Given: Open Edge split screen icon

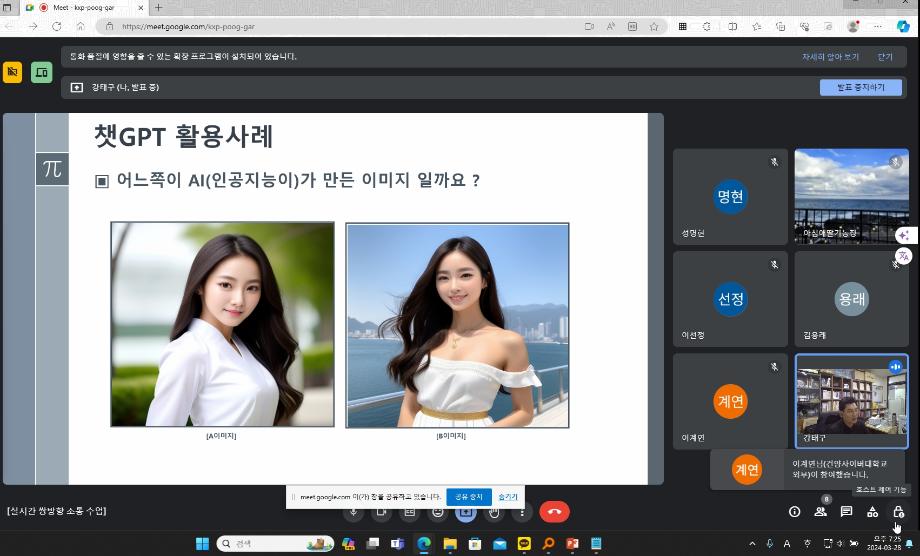Looking at the screenshot, I should [732, 26].
